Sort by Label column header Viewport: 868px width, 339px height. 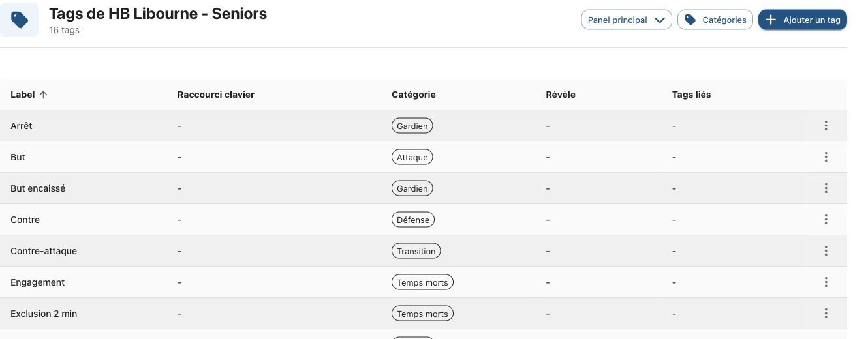[x=29, y=95]
